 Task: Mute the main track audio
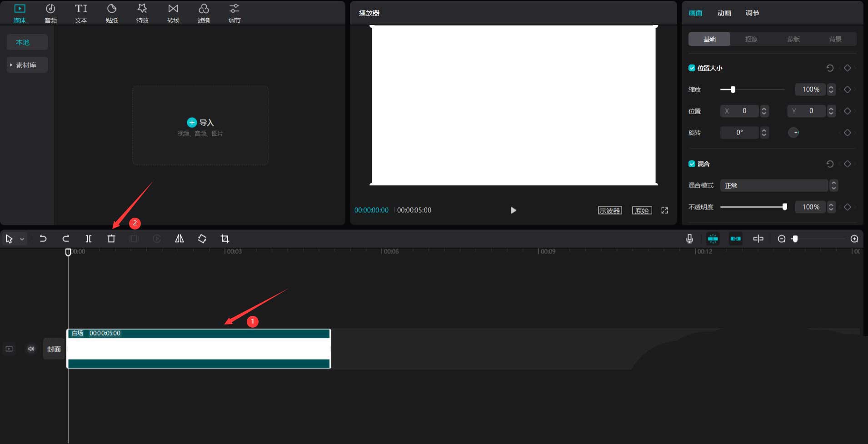(31, 349)
